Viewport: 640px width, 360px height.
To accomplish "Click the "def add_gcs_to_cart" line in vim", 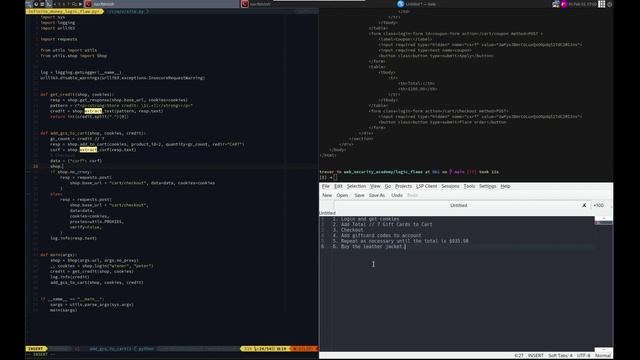I will click(93, 133).
